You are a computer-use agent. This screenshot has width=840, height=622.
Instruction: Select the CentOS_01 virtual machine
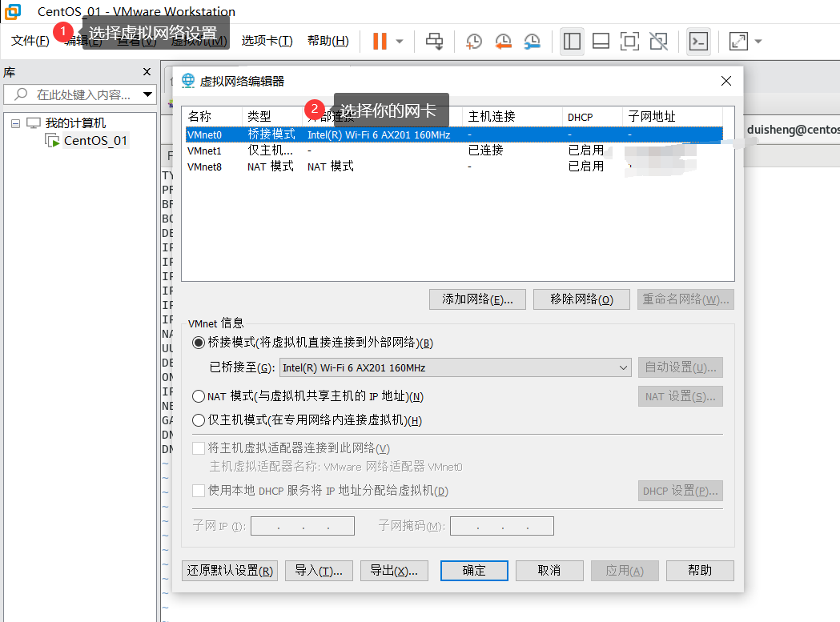pyautogui.click(x=95, y=141)
